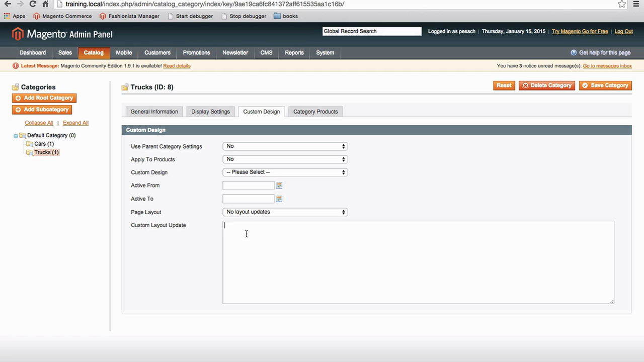Click inside the Global Record Search field
The height and width of the screenshot is (362, 644).
click(x=371, y=31)
